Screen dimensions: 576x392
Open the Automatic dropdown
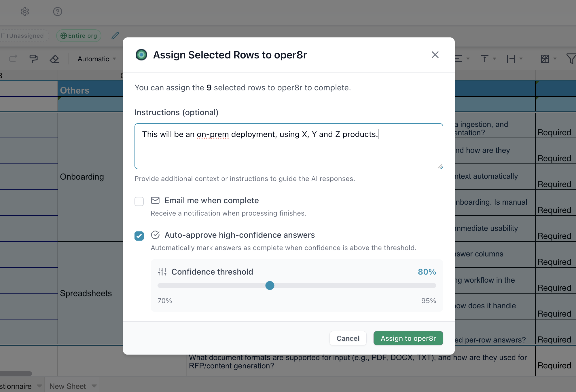96,58
